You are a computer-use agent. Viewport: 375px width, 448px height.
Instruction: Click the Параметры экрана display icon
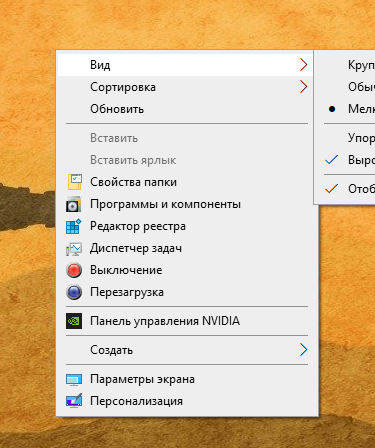pyautogui.click(x=74, y=380)
